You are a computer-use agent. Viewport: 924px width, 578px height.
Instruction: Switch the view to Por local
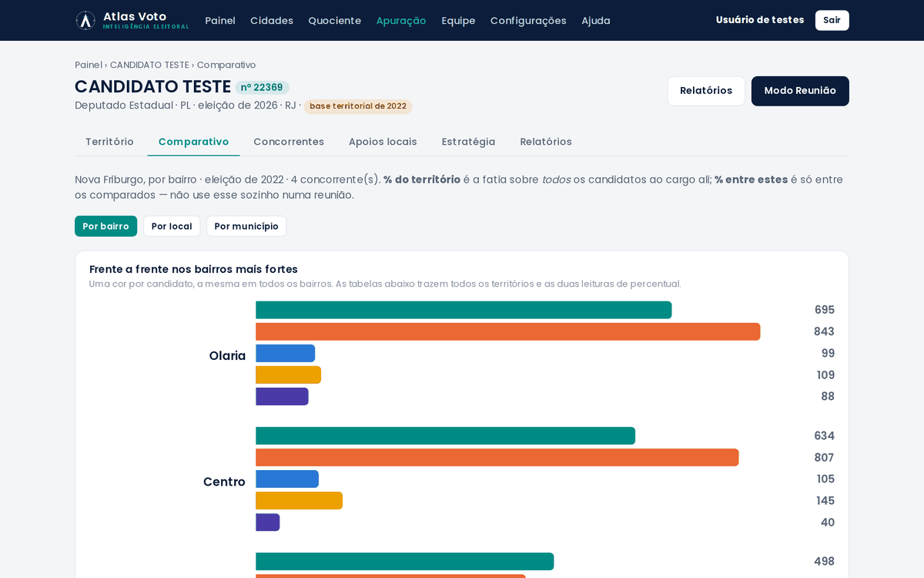pyautogui.click(x=172, y=227)
